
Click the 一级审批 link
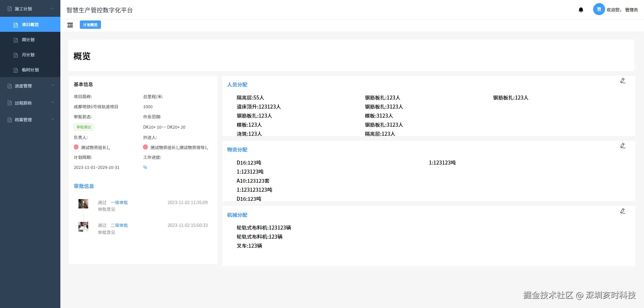[x=119, y=202]
